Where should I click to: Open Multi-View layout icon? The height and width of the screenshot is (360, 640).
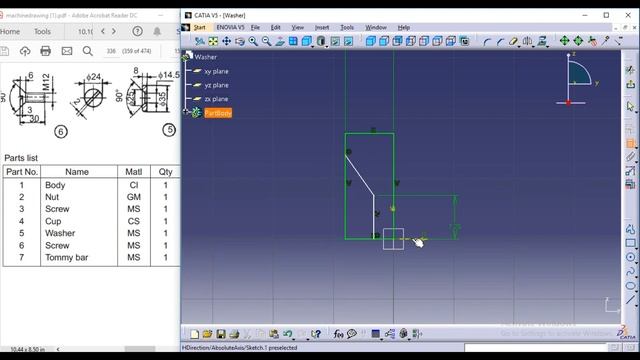coord(293,41)
